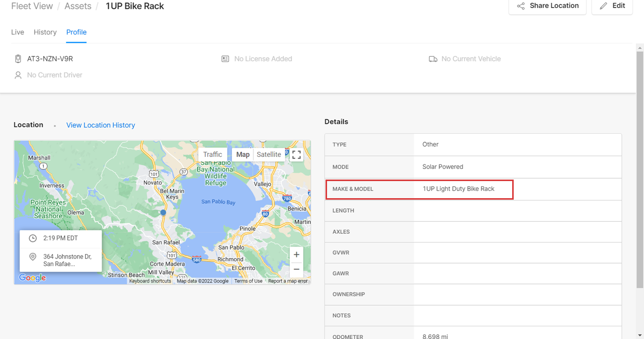This screenshot has width=644, height=339.
Task: Click the license card icon
Action: [x=225, y=59]
